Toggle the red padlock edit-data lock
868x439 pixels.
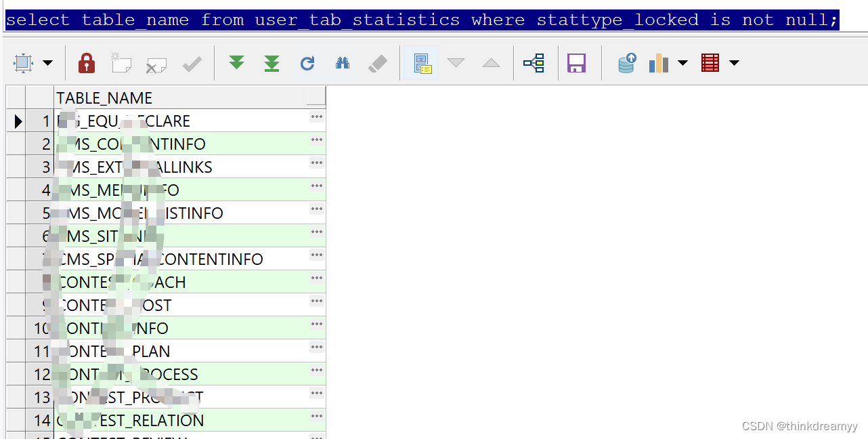tap(87, 63)
